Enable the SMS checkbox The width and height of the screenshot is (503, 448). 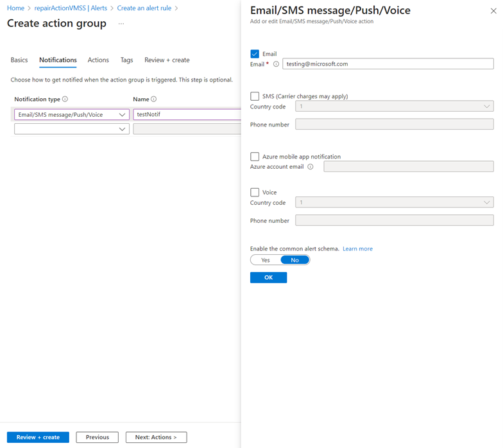[255, 96]
